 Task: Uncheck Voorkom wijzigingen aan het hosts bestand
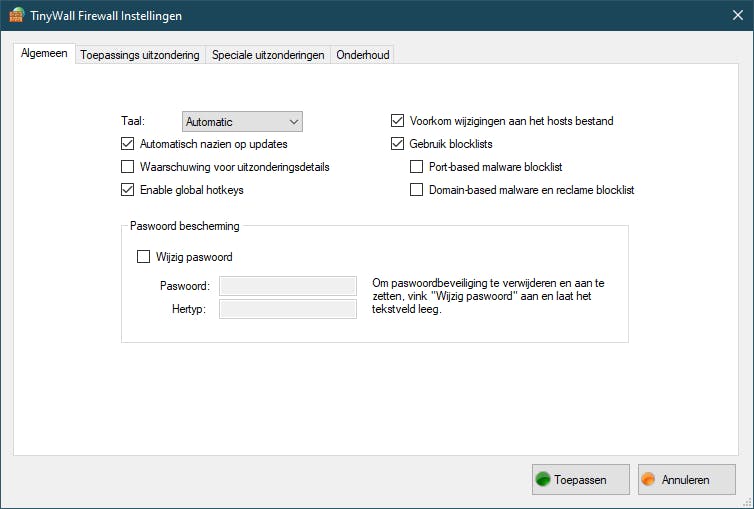[397, 121]
